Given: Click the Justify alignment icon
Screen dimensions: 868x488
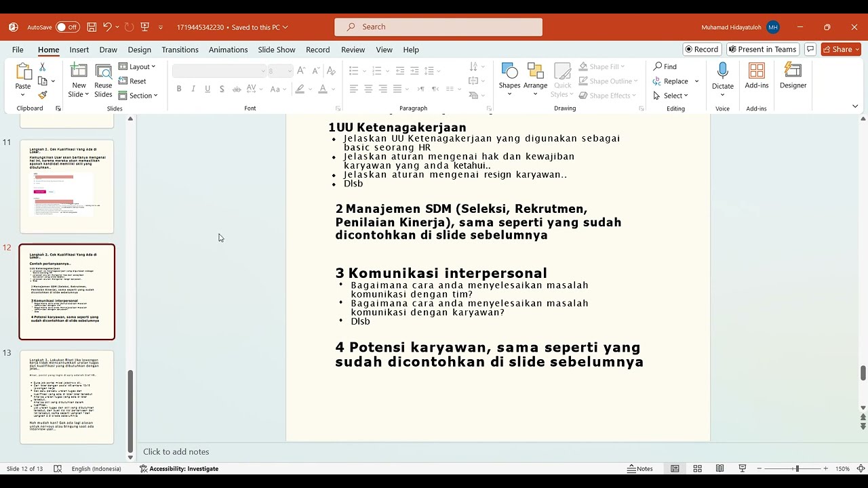Looking at the screenshot, I should pyautogui.click(x=397, y=89).
